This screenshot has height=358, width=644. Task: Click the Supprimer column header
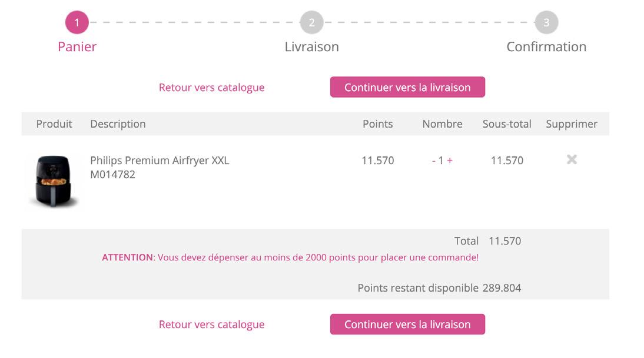(x=572, y=124)
